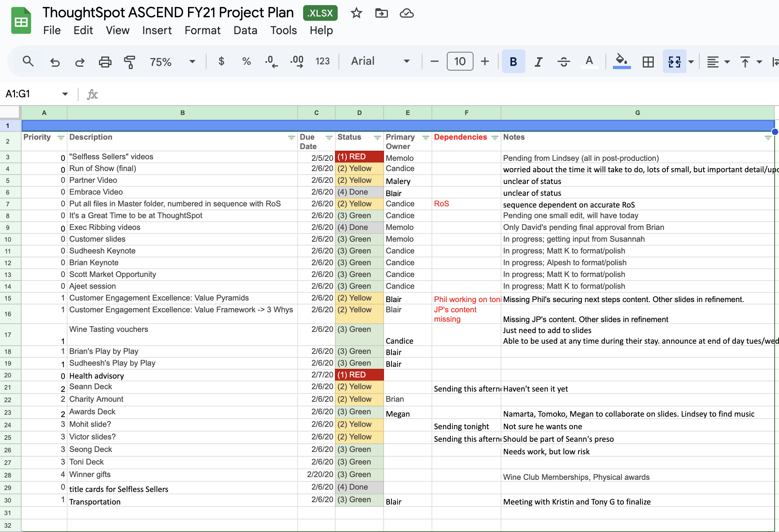Format as percent
This screenshot has height=532, width=779.
246,61
